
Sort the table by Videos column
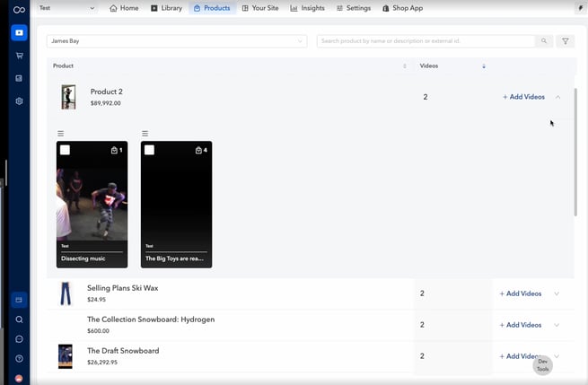(484, 66)
